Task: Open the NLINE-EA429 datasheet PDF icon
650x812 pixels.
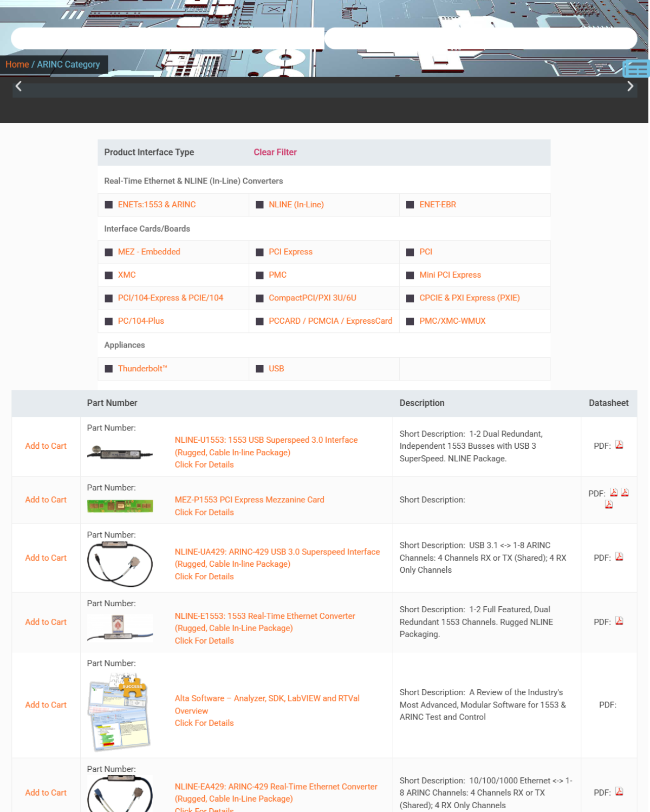Action: pos(619,791)
